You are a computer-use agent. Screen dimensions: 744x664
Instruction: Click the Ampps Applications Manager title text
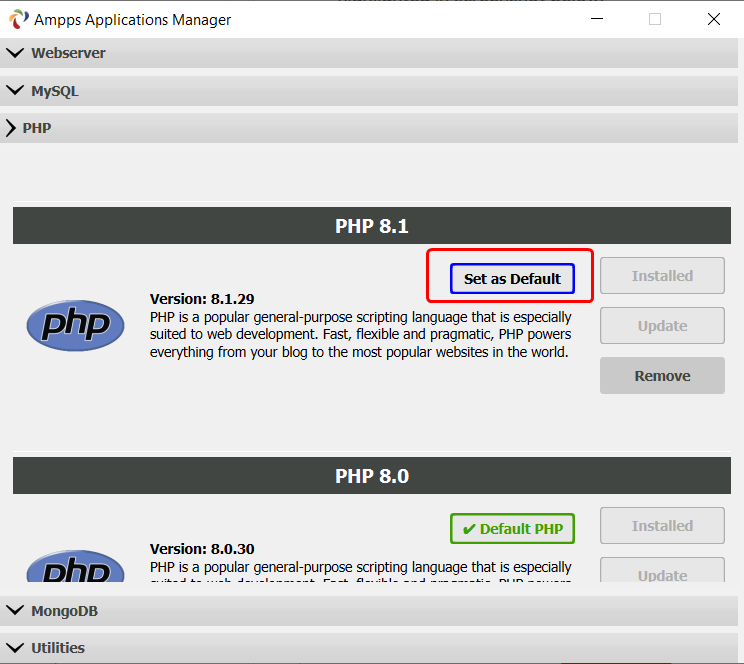(132, 20)
